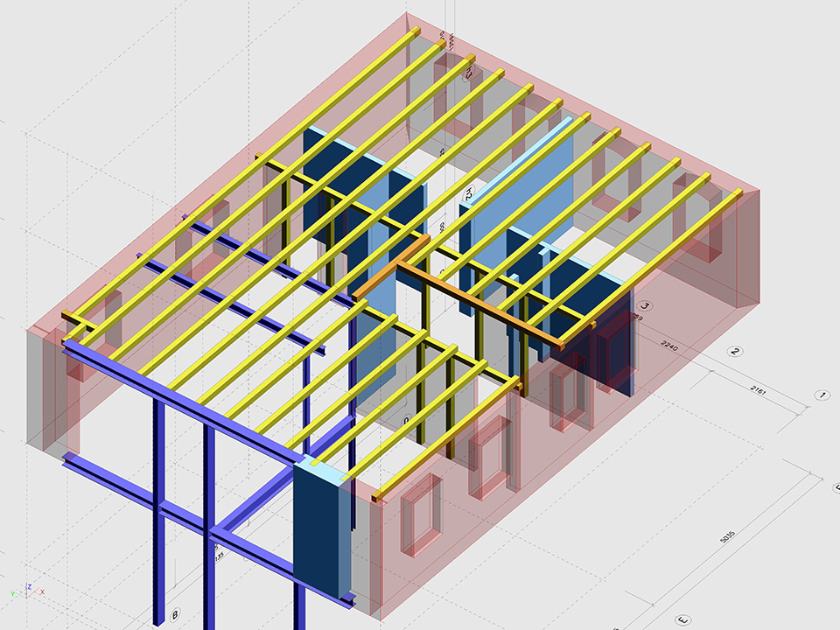The image size is (840, 630).
Task: Select the h3 level marker
Action: pyautogui.click(x=469, y=73)
